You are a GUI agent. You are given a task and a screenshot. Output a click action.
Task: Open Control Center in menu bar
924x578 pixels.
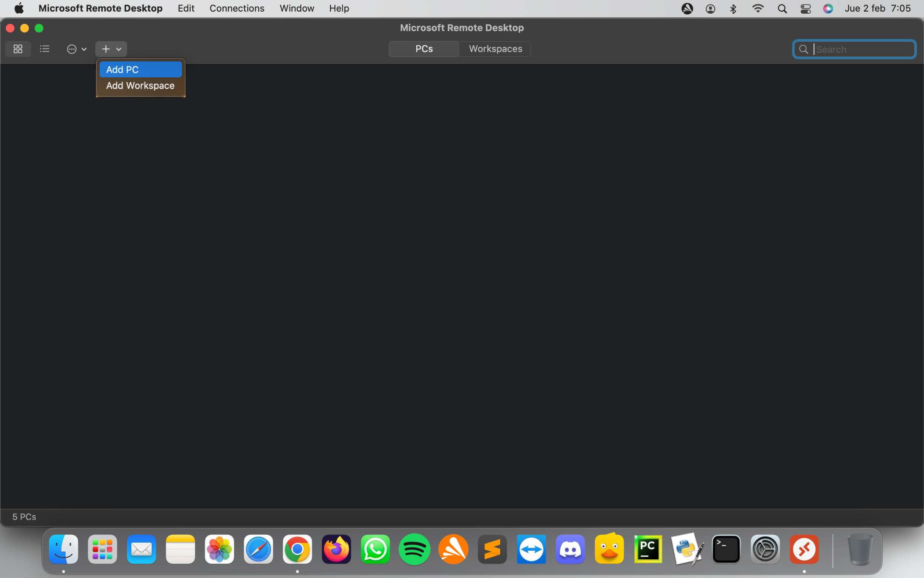[x=806, y=9]
